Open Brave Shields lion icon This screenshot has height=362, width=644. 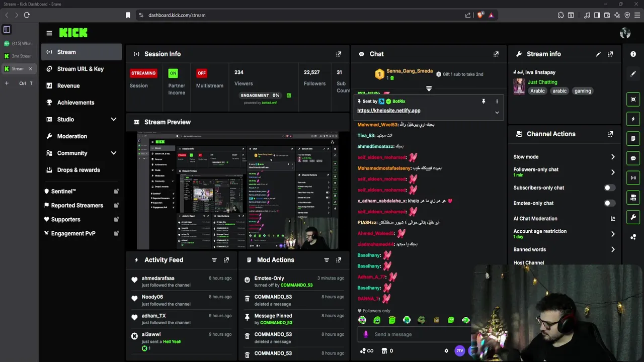[480, 15]
